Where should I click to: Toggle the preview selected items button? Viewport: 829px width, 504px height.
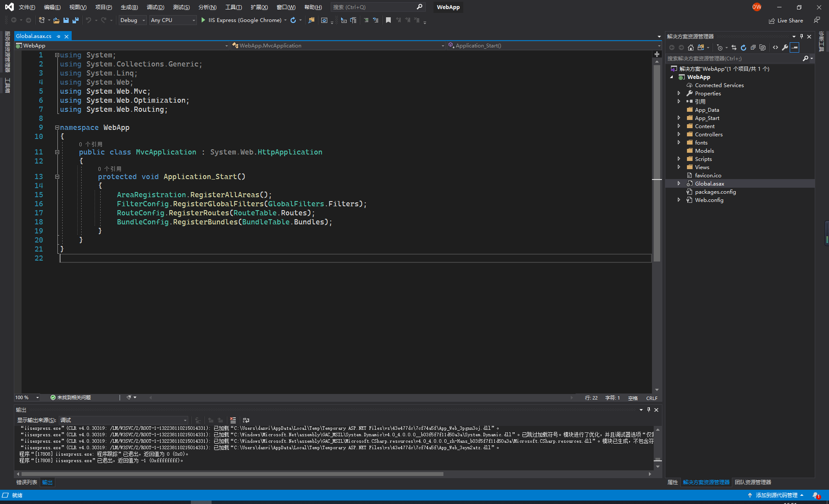[794, 47]
